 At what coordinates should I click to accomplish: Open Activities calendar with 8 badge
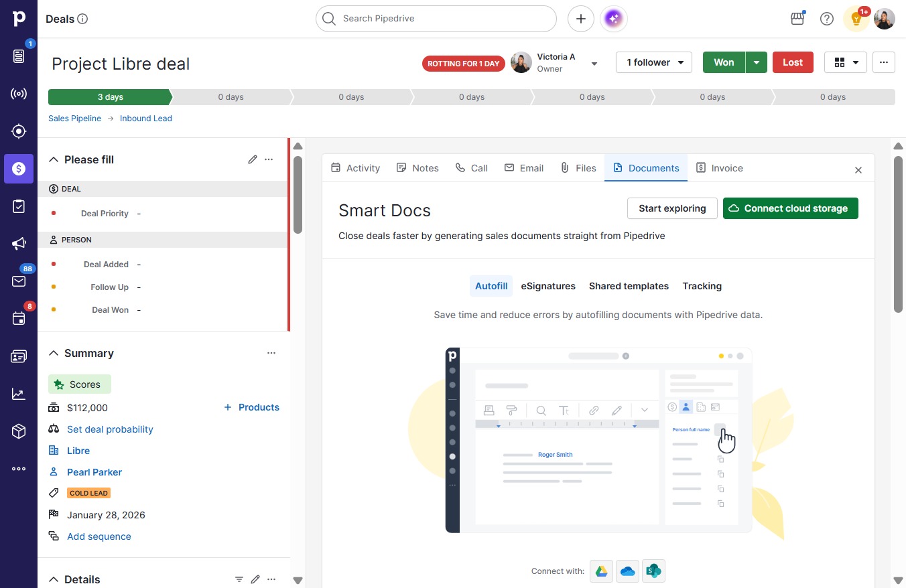coord(19,319)
